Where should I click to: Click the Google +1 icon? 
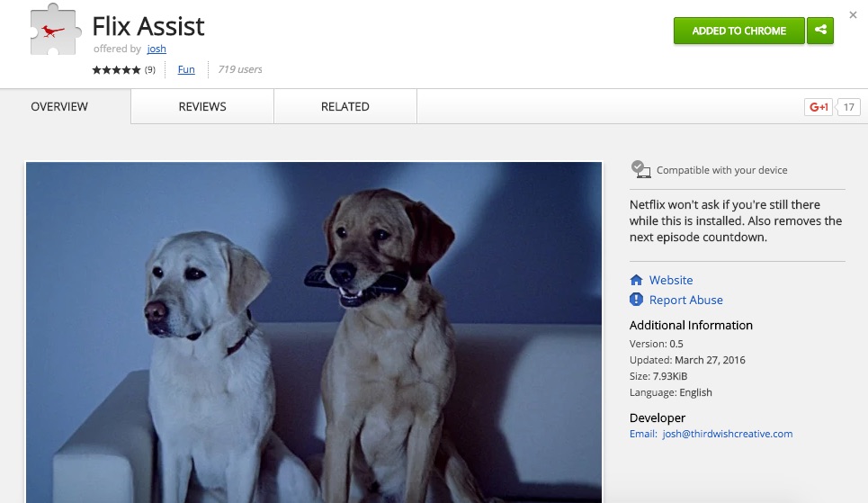pyautogui.click(x=819, y=107)
